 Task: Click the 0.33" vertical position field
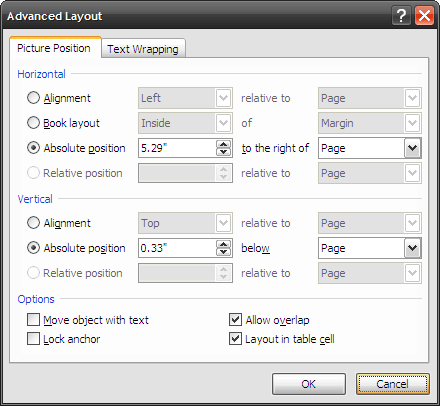(177, 248)
